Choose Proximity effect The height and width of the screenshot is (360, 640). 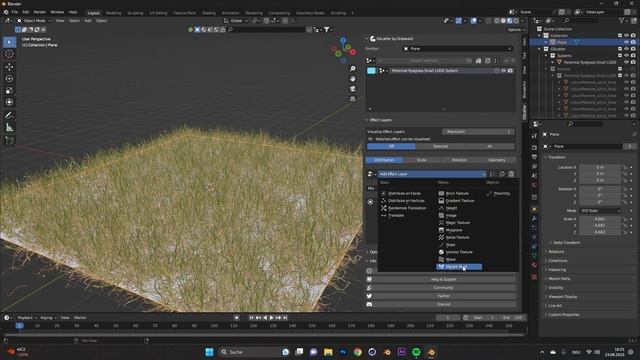point(498,193)
